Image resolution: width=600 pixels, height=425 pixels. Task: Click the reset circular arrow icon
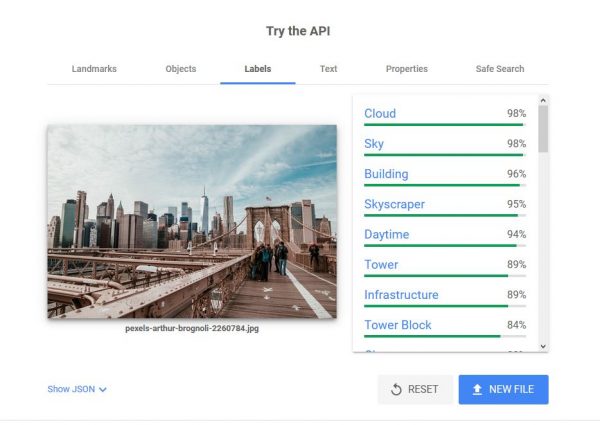coord(396,389)
